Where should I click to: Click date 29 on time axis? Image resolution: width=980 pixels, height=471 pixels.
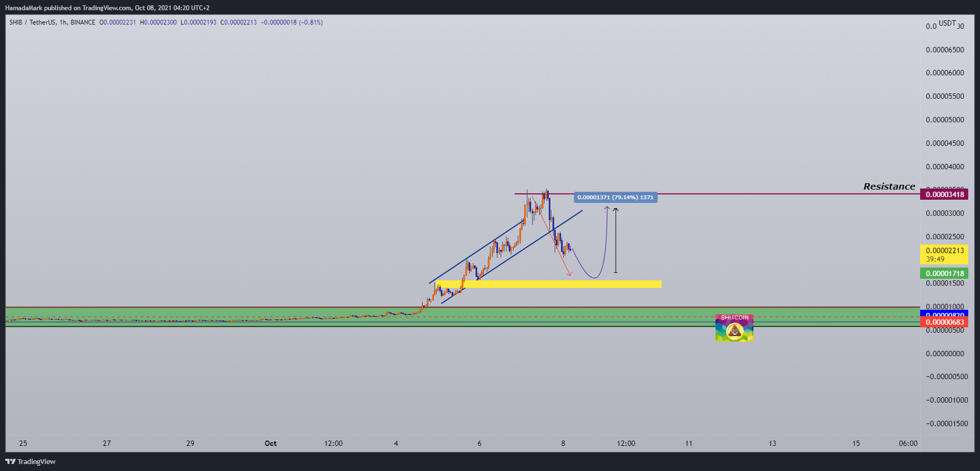(x=190, y=443)
